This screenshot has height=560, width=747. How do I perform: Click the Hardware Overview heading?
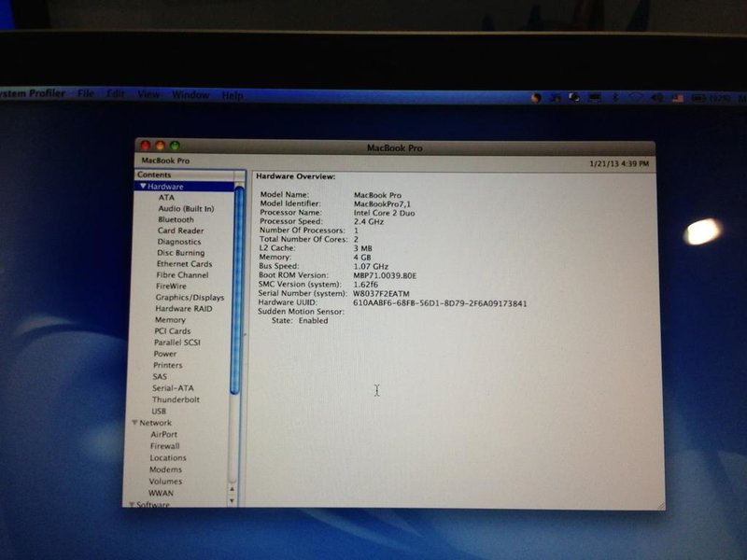tap(295, 176)
